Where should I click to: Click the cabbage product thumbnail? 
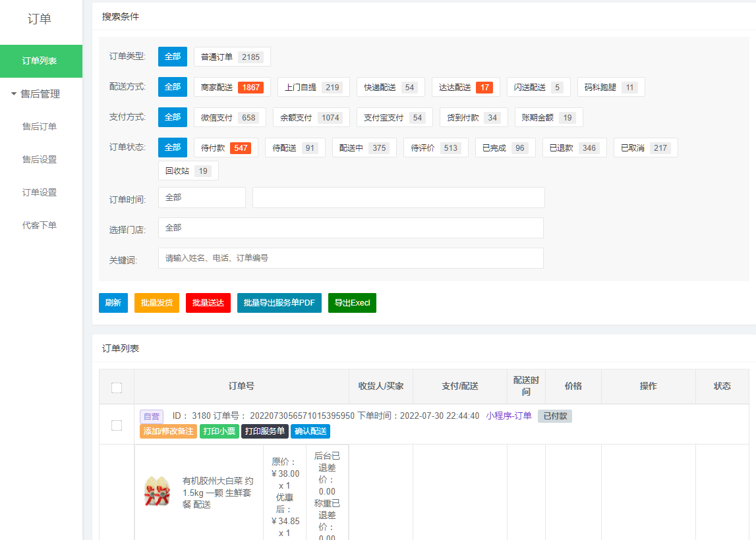pyautogui.click(x=158, y=493)
